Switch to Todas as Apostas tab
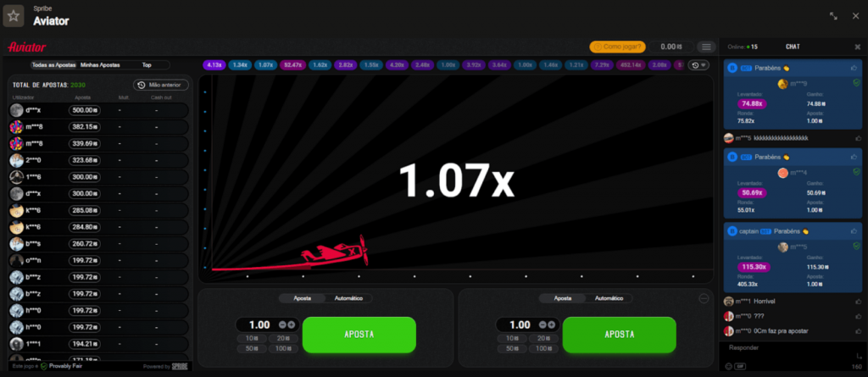The image size is (868, 377). (54, 64)
